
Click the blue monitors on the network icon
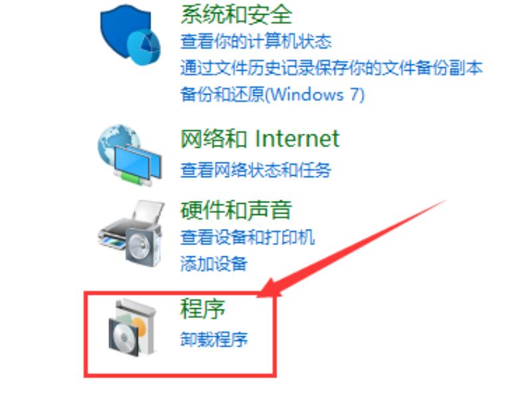pos(138,164)
